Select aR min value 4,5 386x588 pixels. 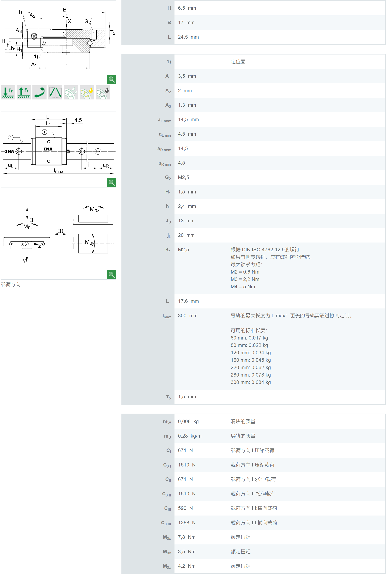click(181, 163)
